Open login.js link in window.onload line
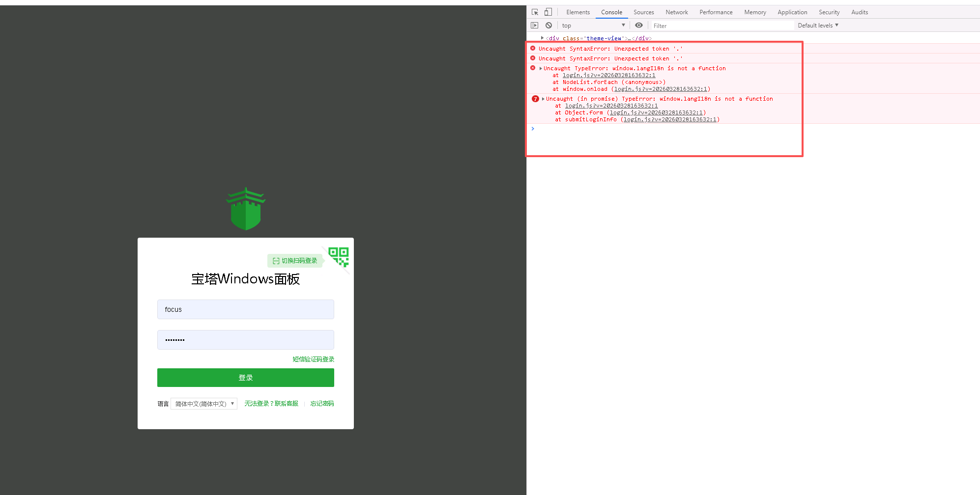The height and width of the screenshot is (495, 980). click(661, 89)
